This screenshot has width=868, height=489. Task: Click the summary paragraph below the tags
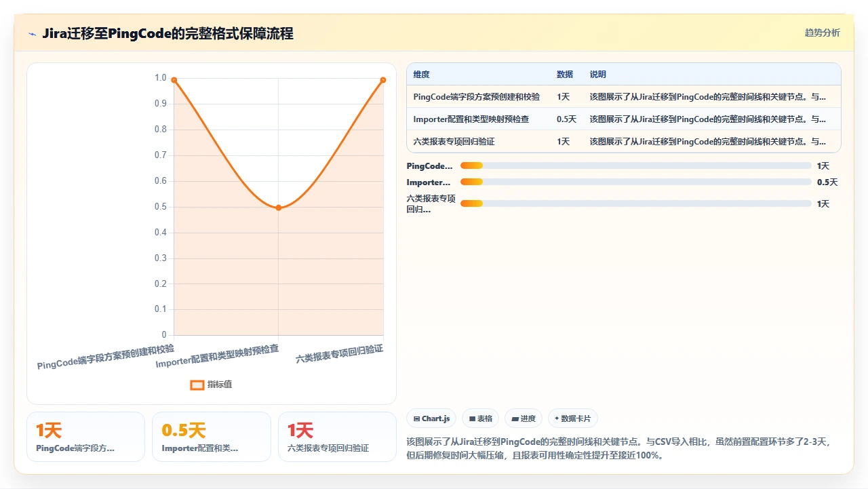pyautogui.click(x=619, y=448)
